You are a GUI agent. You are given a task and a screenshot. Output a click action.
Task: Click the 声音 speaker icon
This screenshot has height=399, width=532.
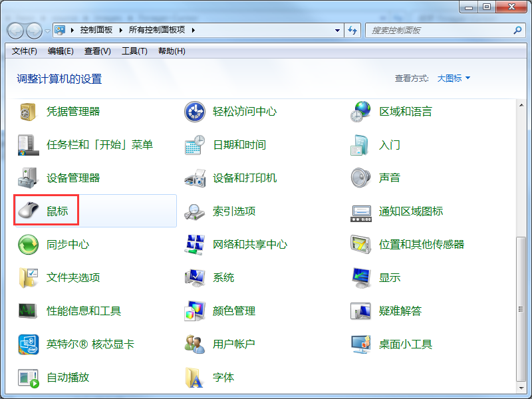point(360,178)
